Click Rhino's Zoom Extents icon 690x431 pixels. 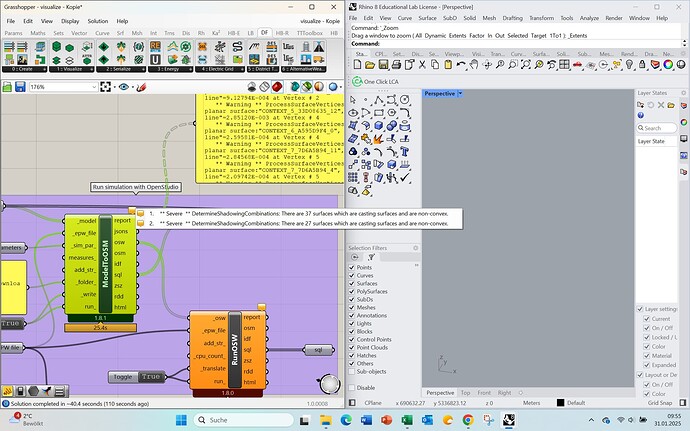pyautogui.click(x=526, y=65)
